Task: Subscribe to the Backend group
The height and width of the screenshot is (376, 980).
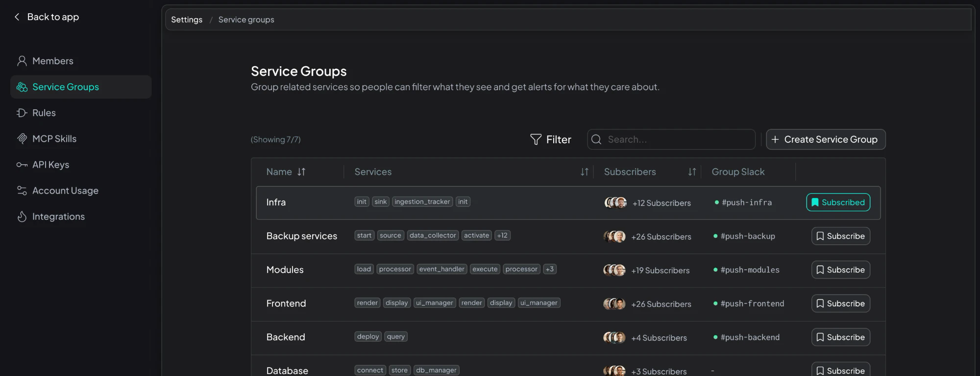Action: point(841,337)
